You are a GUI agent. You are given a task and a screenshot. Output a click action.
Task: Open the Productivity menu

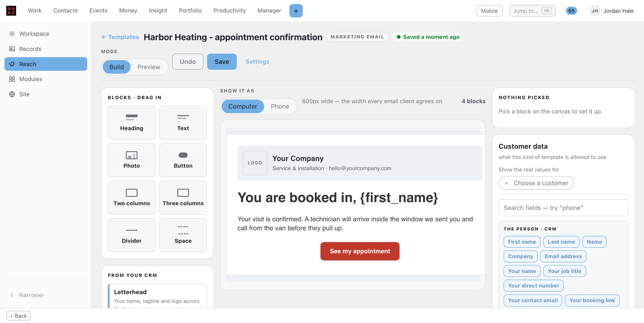point(230,10)
